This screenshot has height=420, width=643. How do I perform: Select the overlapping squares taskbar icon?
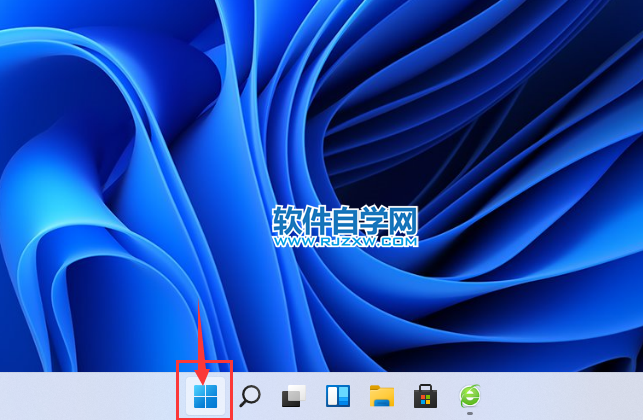293,396
